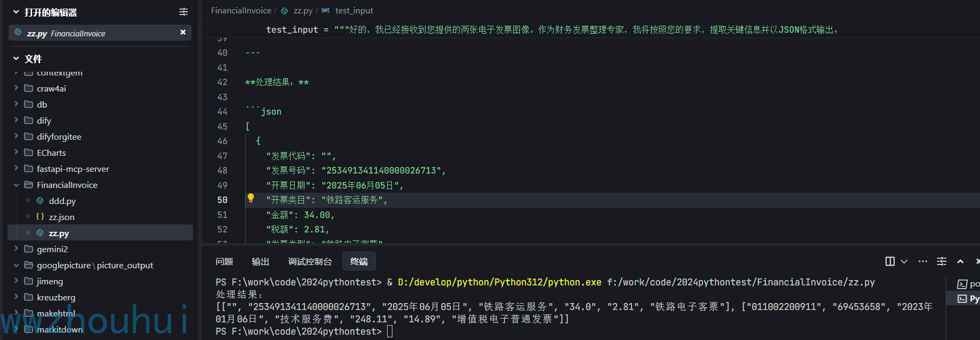The height and width of the screenshot is (340, 980).
Task: Open the split terminal dropdown arrow
Action: (904, 261)
